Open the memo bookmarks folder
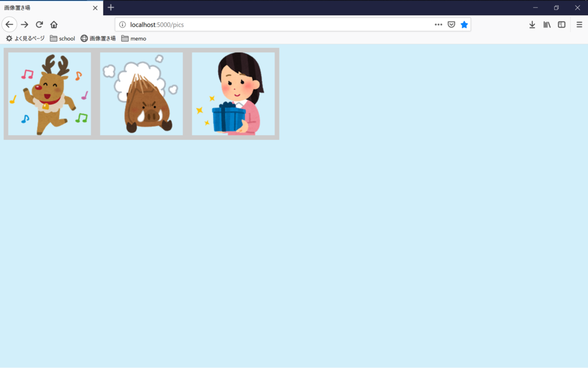588x368 pixels. point(134,39)
